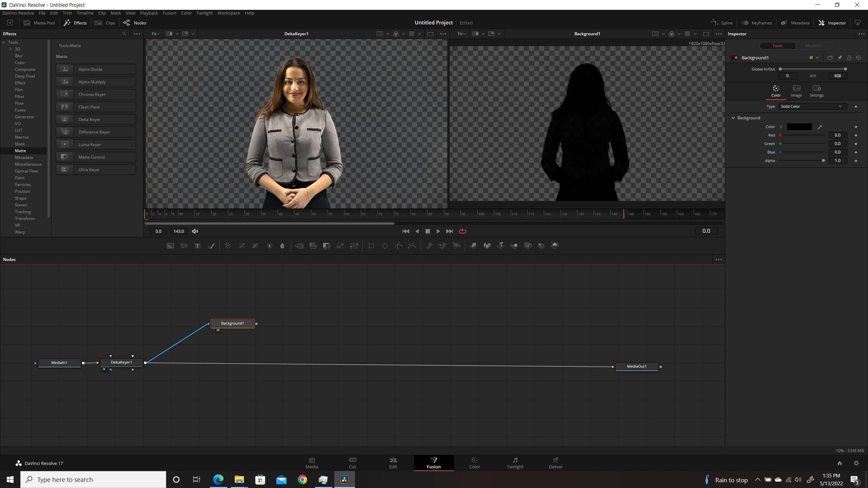
Task: Collapse the Tools tree in Effects
Action: (x=4, y=42)
